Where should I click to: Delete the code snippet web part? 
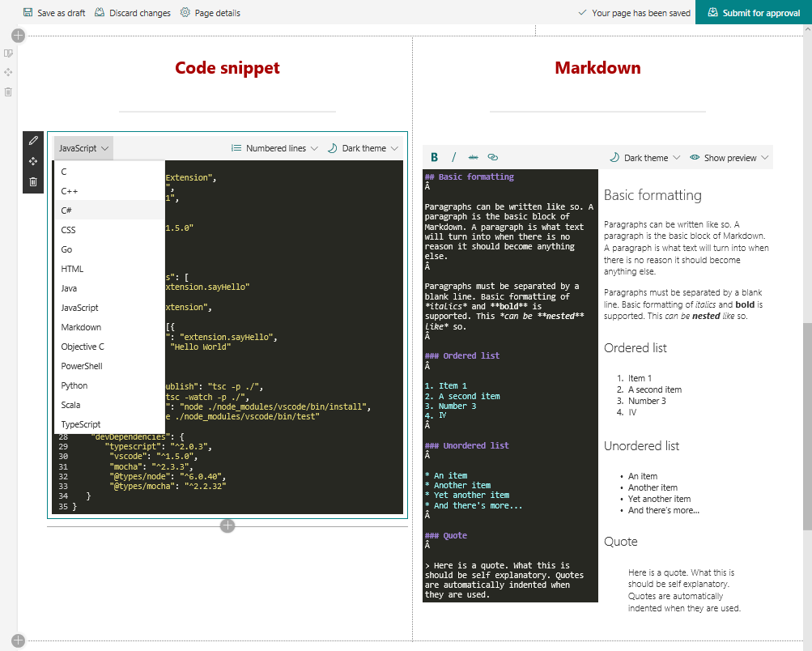point(33,181)
